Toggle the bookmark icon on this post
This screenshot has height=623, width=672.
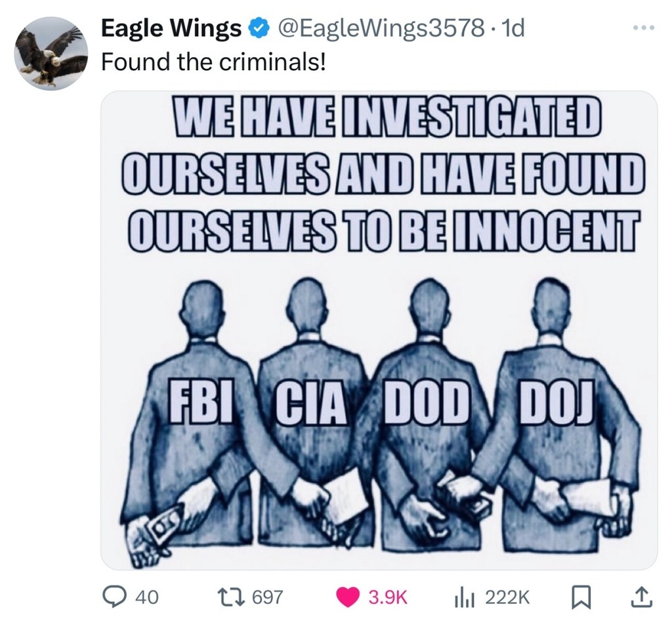coord(582,597)
